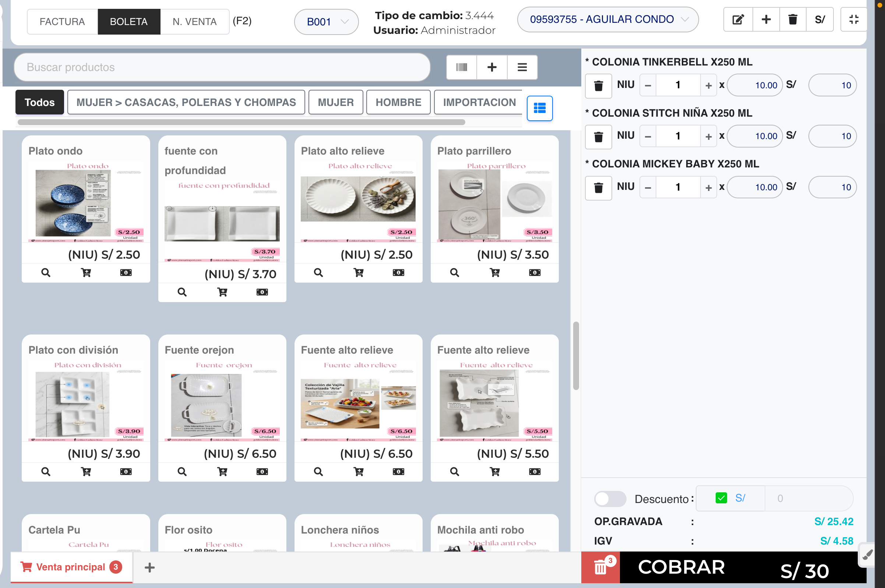This screenshot has height=588, width=885.
Task: Select the FACTURA document type
Action: tap(62, 22)
